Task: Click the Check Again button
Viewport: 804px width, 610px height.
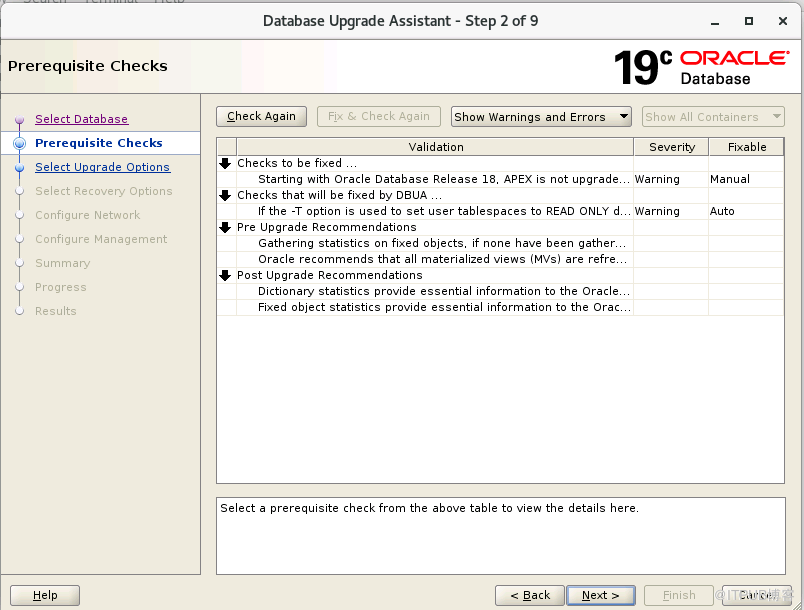Action: 262,116
